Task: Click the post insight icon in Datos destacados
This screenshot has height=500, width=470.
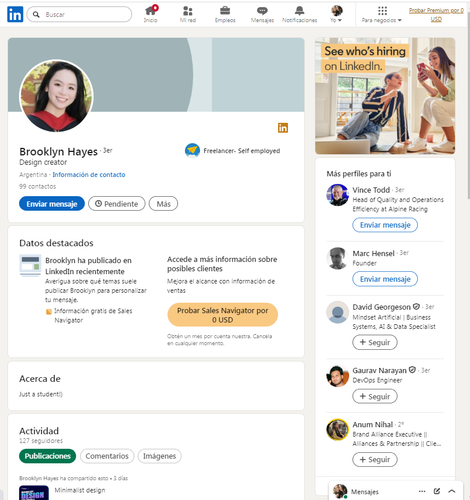Action: pyautogui.click(x=30, y=265)
